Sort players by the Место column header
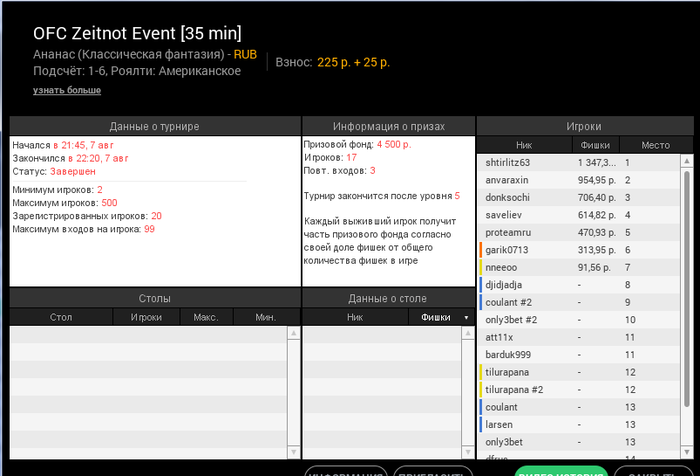Viewport: 700px width, 476px height. pos(656,145)
